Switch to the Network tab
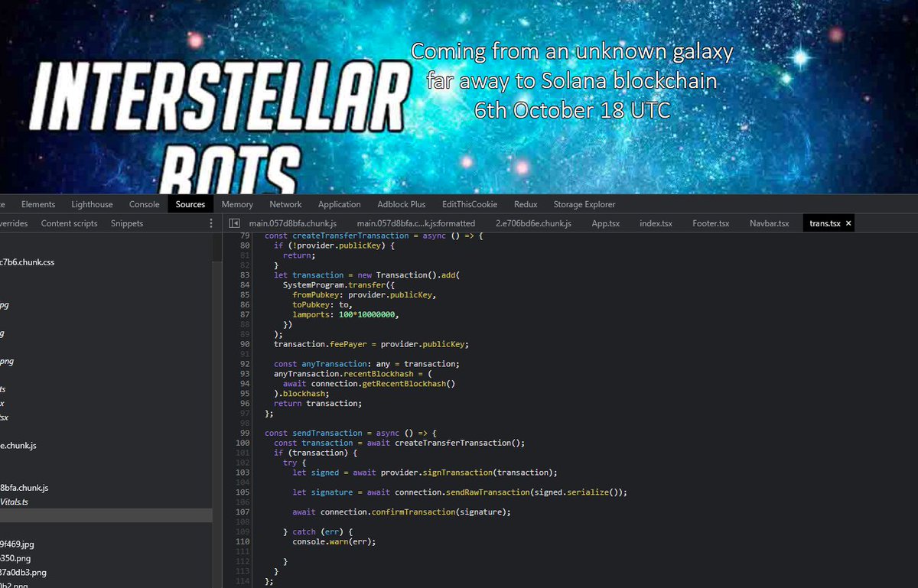 285,204
